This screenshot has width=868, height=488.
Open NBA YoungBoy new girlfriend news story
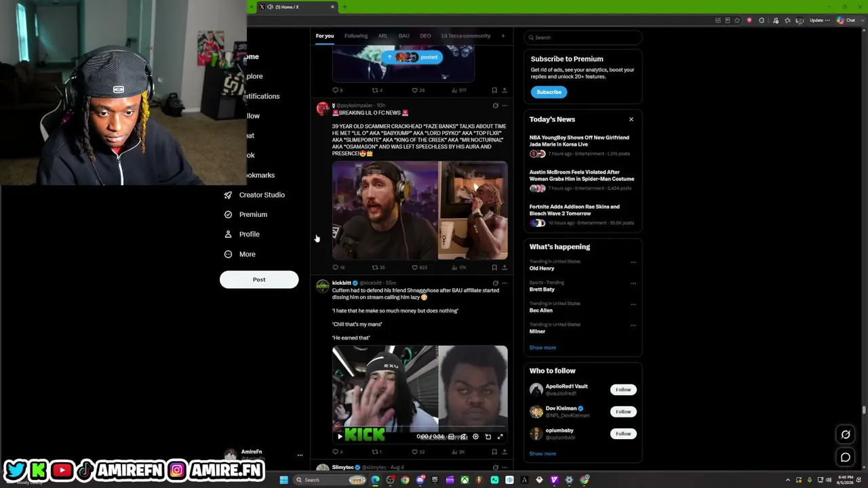click(x=582, y=146)
